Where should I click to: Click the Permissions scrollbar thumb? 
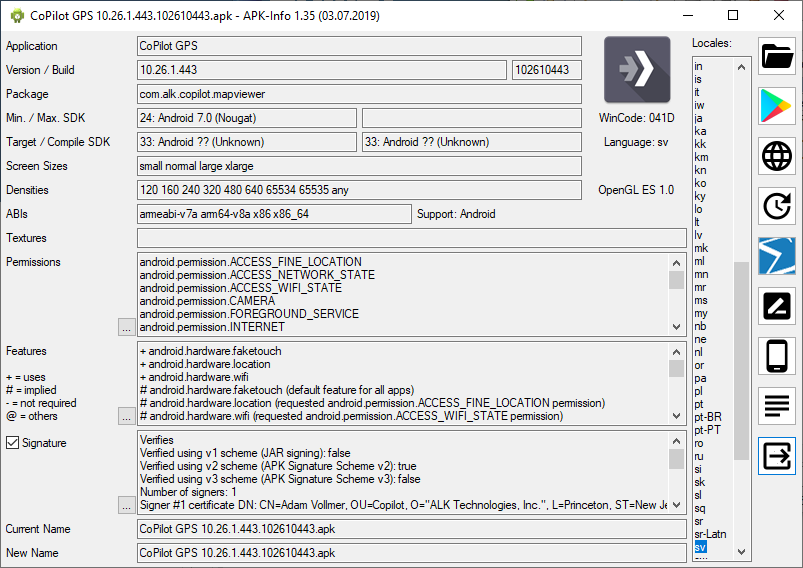[677, 280]
